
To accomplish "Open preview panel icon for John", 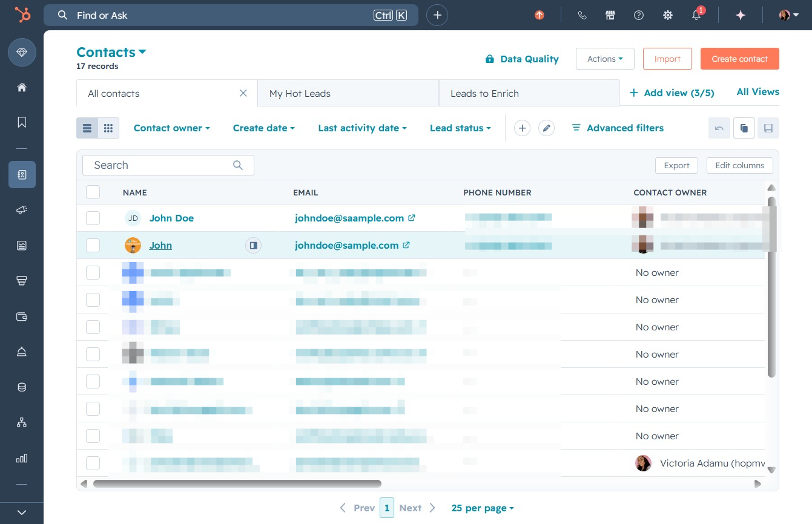I will pyautogui.click(x=254, y=245).
